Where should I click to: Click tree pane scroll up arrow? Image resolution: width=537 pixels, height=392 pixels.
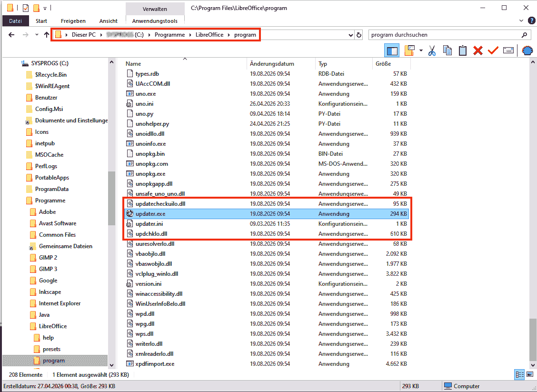[112, 62]
